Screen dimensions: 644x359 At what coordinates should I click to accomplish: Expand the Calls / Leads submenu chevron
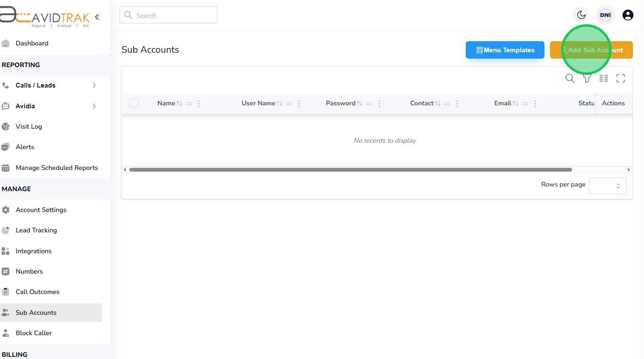(94, 85)
